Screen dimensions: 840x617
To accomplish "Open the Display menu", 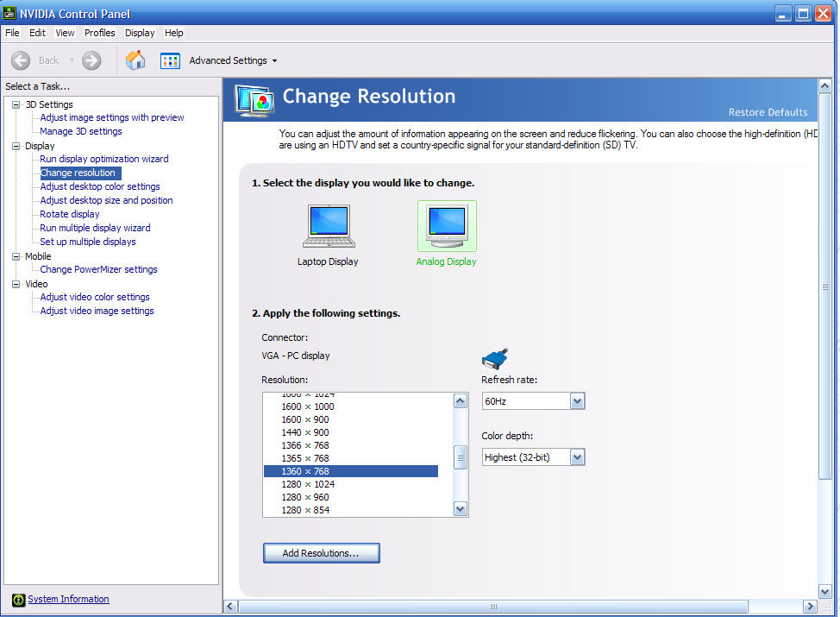I will pos(140,33).
